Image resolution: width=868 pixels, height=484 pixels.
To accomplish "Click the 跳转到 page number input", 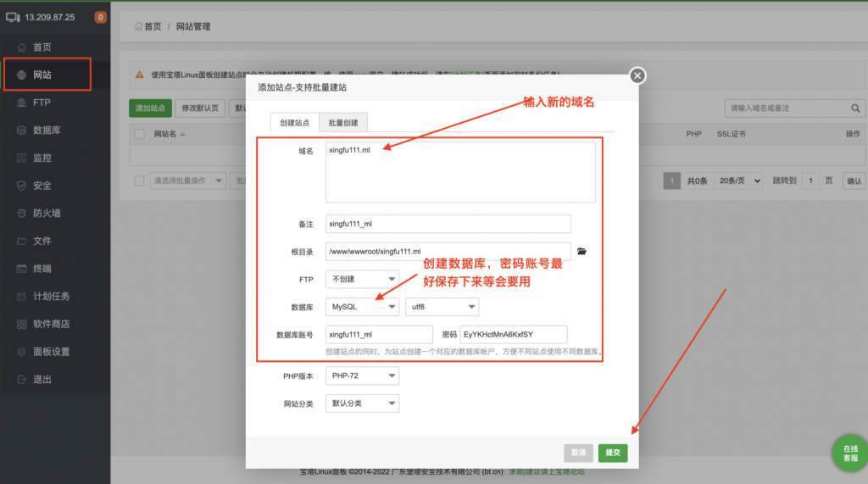I will [810, 181].
